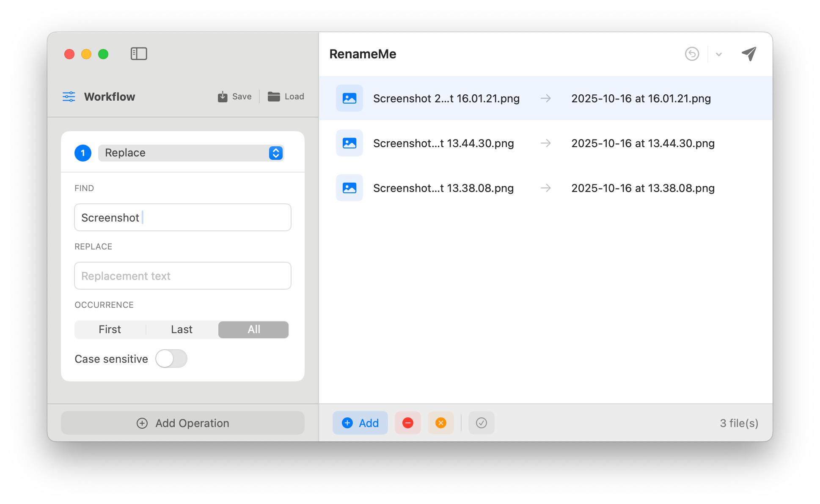The image size is (820, 504).
Task: Click the red remove-file icon
Action: click(x=407, y=423)
